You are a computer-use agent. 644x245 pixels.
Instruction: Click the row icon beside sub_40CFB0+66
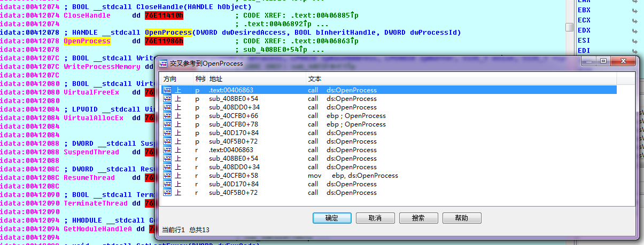click(x=167, y=116)
